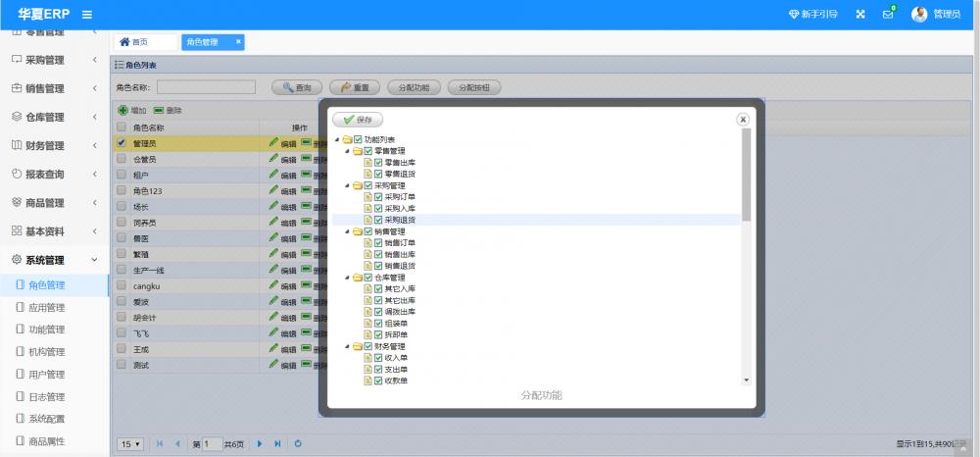Click the edit pencil for 租户 row
The image size is (980, 457).
point(273,175)
